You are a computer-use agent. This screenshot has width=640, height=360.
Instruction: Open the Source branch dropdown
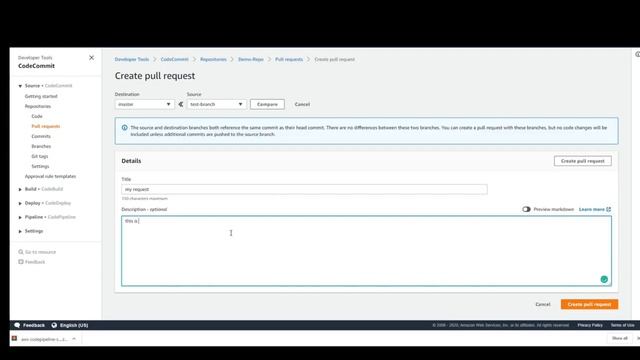[x=217, y=104]
